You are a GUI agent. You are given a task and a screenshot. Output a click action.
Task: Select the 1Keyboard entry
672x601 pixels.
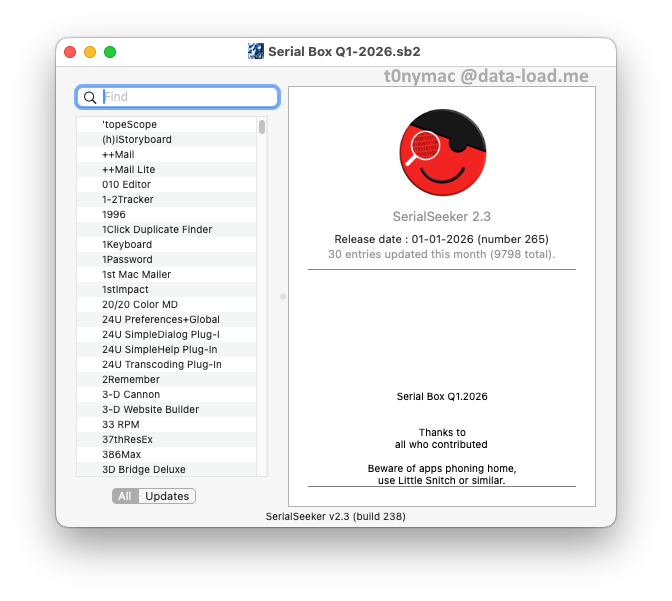(x=167, y=244)
